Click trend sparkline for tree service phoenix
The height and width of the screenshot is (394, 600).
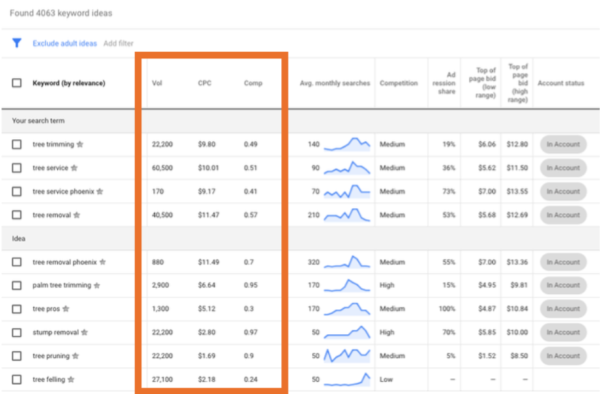[x=347, y=191]
